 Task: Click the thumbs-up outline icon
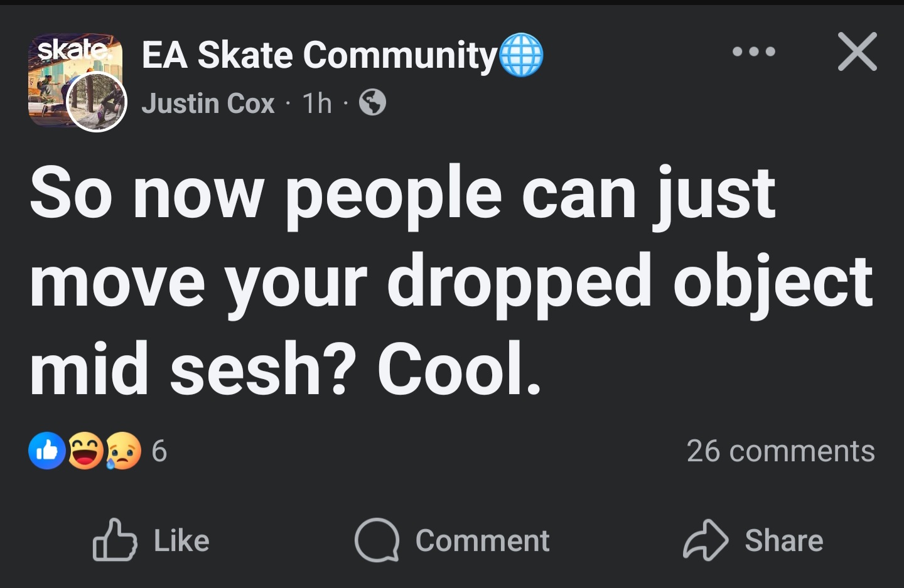tap(115, 540)
